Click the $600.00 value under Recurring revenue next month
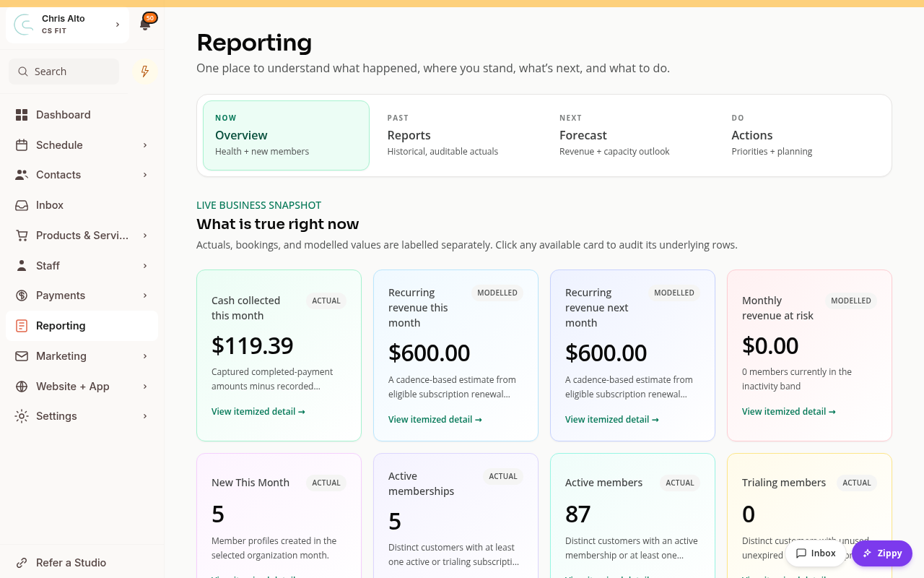Screen dimensions: 924x578 606,353
